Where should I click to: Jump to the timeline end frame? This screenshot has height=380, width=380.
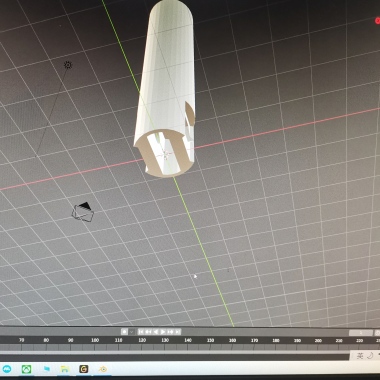point(178,332)
